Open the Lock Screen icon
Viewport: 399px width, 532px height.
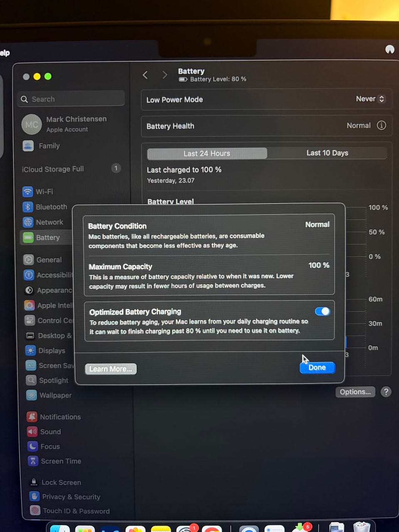[34, 482]
